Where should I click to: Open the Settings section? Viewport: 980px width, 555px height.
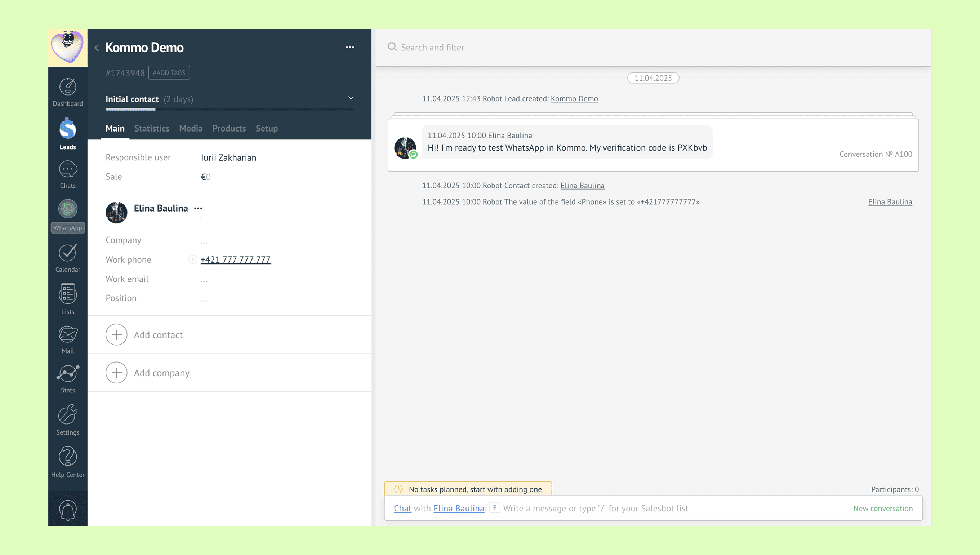pyautogui.click(x=68, y=420)
